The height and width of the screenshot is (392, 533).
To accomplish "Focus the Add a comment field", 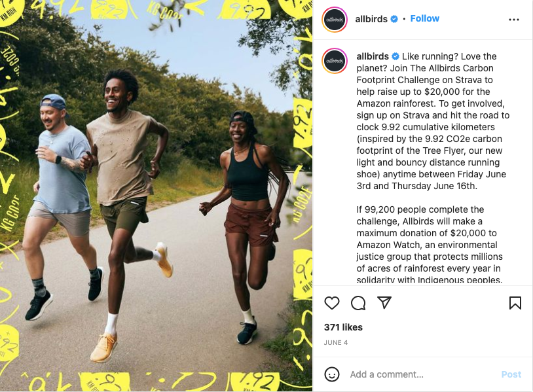I will click(422, 374).
